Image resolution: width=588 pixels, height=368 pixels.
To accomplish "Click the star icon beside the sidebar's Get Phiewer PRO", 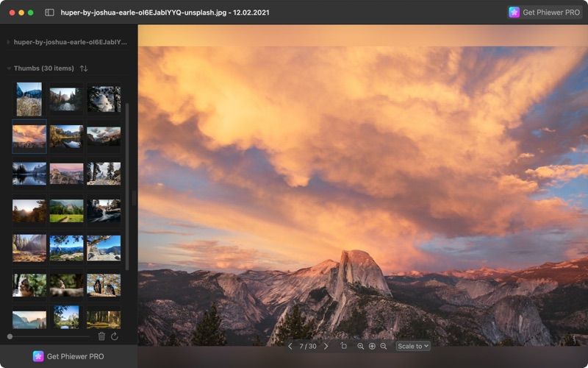I will [38, 356].
